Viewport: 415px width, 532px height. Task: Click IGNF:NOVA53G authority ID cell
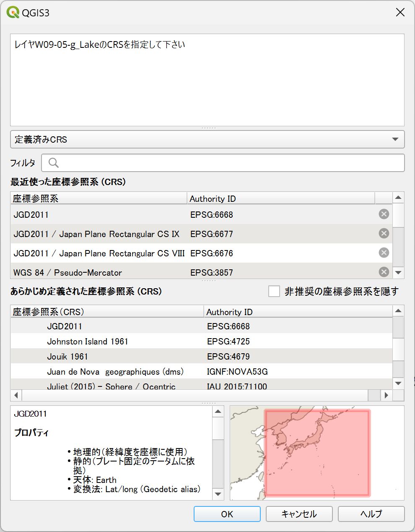click(237, 371)
